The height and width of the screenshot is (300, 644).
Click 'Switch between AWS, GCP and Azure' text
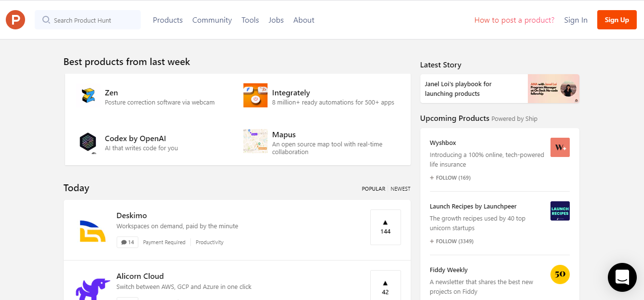click(x=184, y=287)
